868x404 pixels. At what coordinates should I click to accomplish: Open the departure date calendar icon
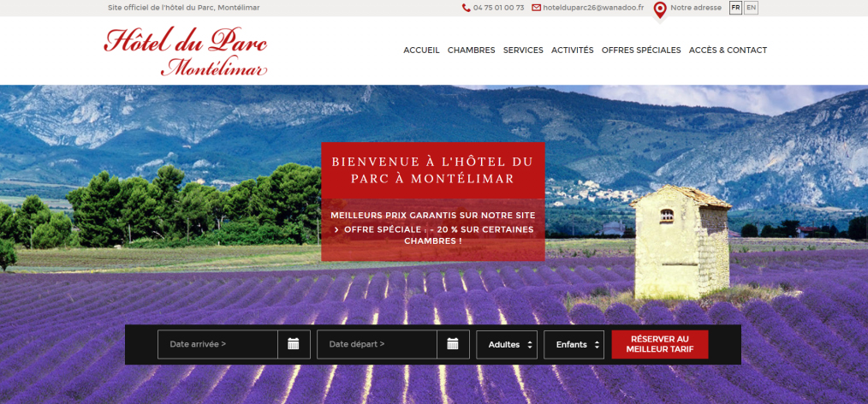click(x=453, y=344)
